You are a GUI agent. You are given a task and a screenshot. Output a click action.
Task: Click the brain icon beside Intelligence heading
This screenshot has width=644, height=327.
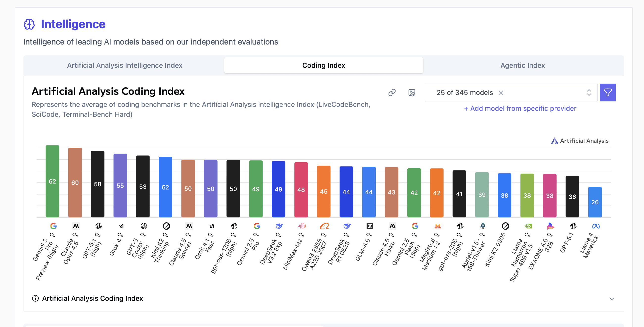29,24
